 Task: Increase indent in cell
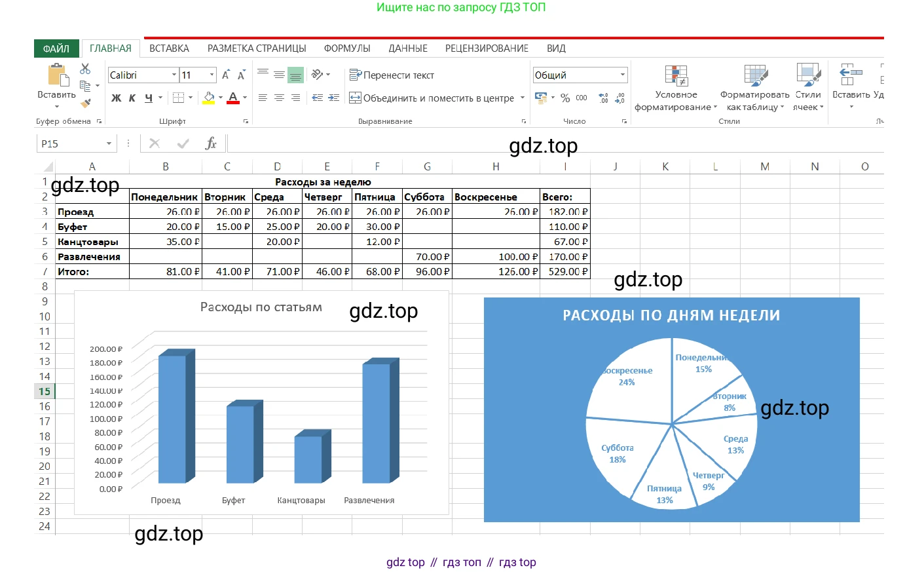(x=334, y=98)
